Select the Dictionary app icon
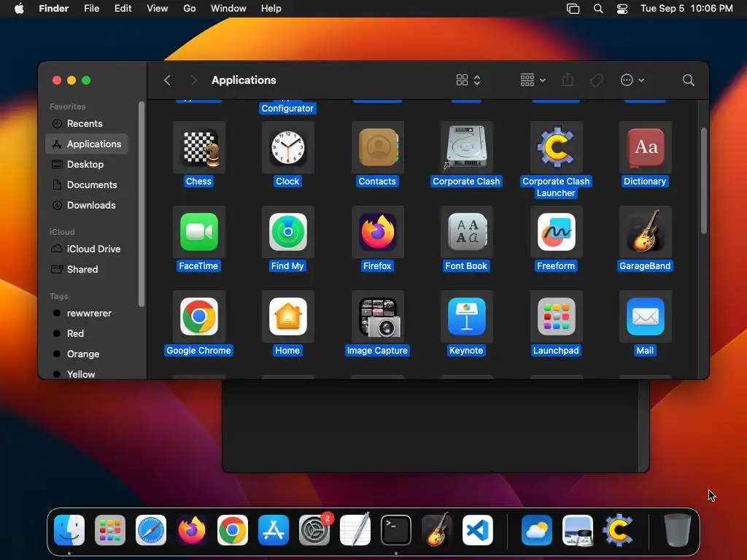The width and height of the screenshot is (747, 560). (645, 147)
